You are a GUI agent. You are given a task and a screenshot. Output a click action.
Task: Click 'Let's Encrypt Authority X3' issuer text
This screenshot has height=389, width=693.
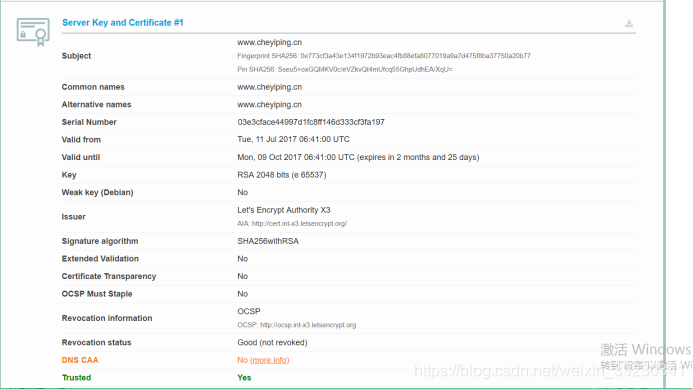pyautogui.click(x=284, y=210)
